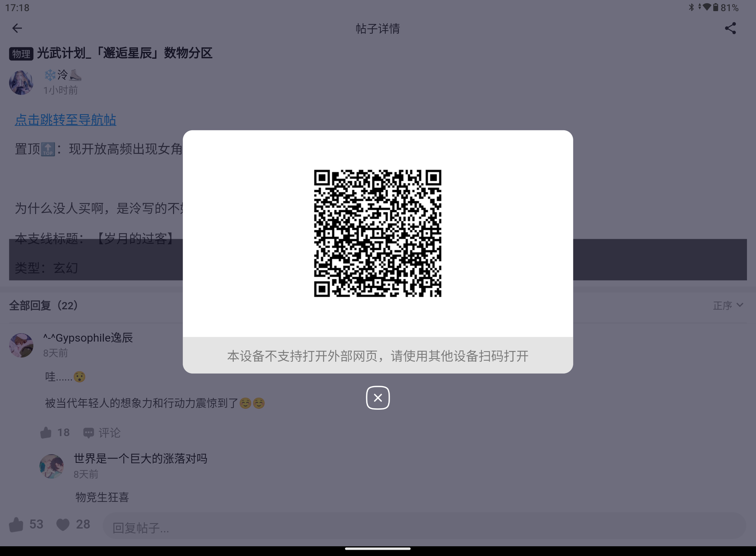Close the QR code dialog
The width and height of the screenshot is (756, 556).
(378, 398)
